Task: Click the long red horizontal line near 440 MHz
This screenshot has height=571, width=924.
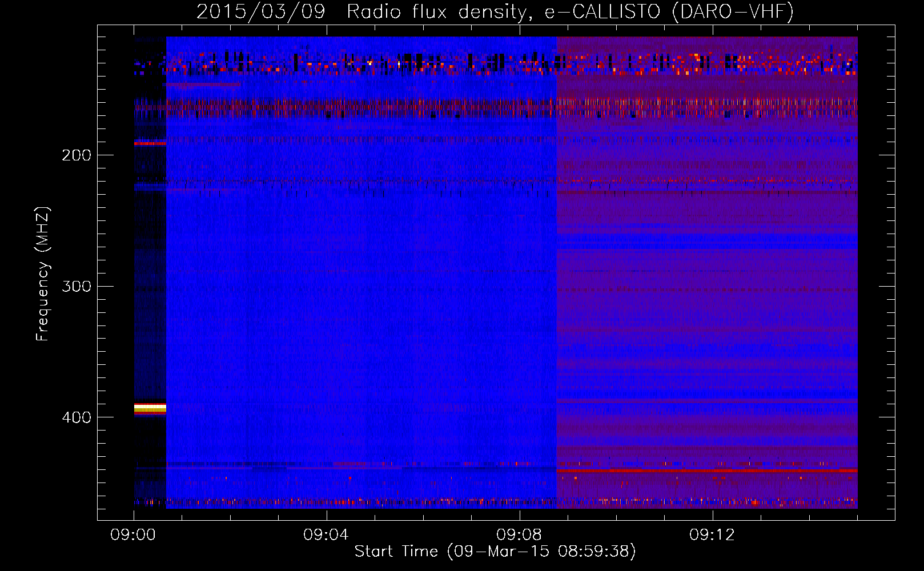Action: tap(707, 471)
